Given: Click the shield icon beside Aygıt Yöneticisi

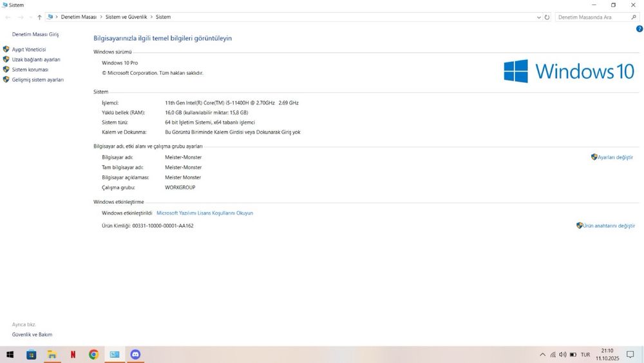Looking at the screenshot, I should coord(6,49).
